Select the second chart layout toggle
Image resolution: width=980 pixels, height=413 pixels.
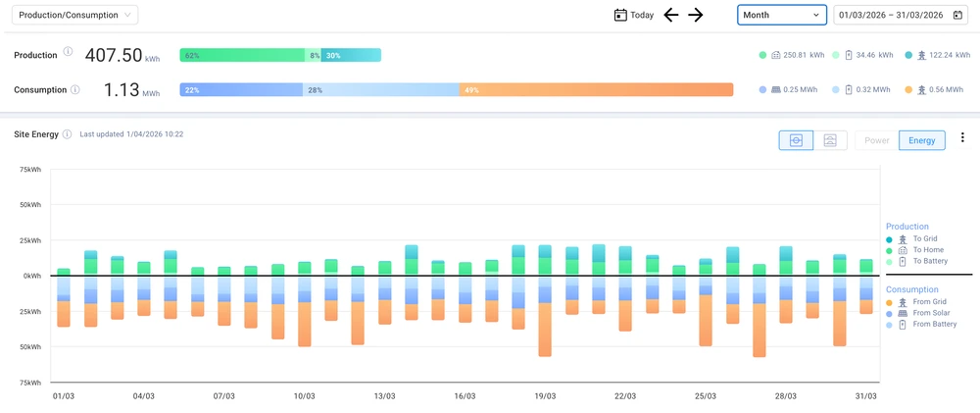[830, 140]
